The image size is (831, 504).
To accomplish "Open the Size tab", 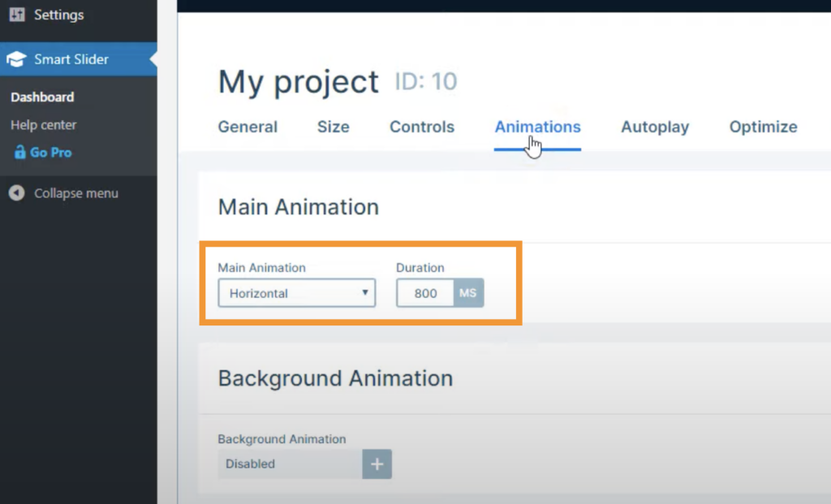I will (333, 127).
